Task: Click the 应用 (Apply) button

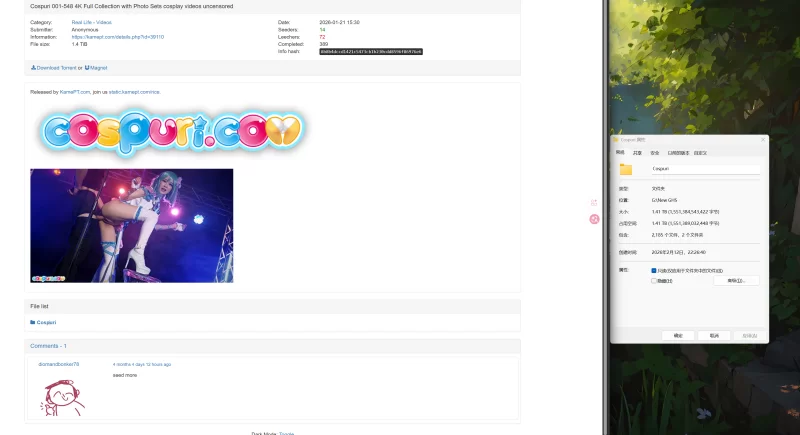Action: (749, 336)
